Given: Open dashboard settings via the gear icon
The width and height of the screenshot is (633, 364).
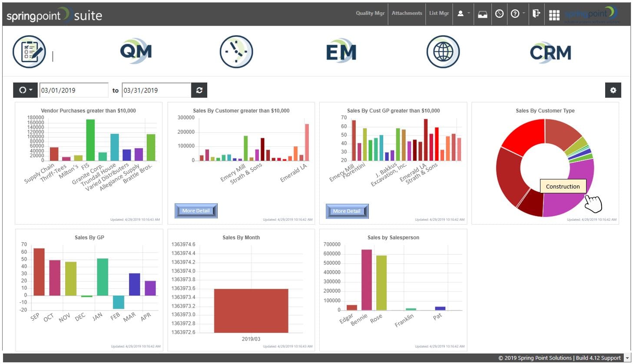Looking at the screenshot, I should tap(613, 90).
